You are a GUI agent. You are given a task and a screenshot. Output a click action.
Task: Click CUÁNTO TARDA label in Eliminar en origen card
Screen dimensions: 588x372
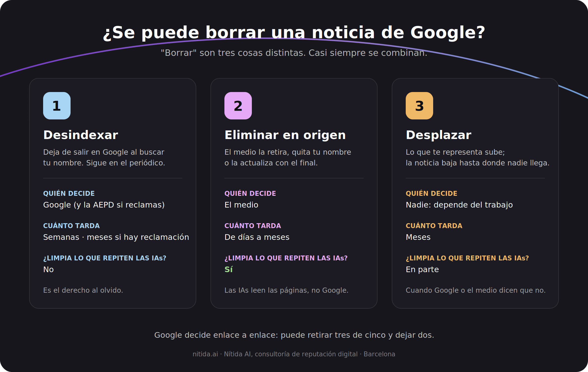(x=253, y=226)
